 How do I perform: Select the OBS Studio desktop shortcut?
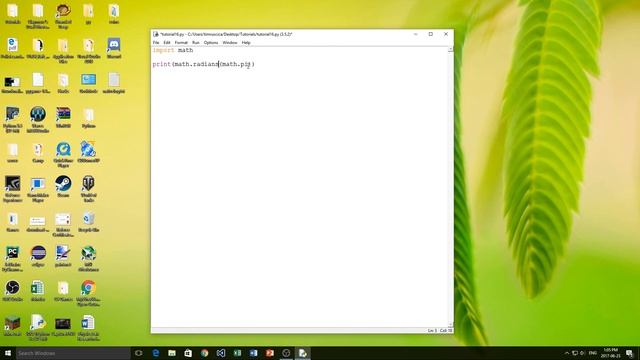click(x=13, y=291)
